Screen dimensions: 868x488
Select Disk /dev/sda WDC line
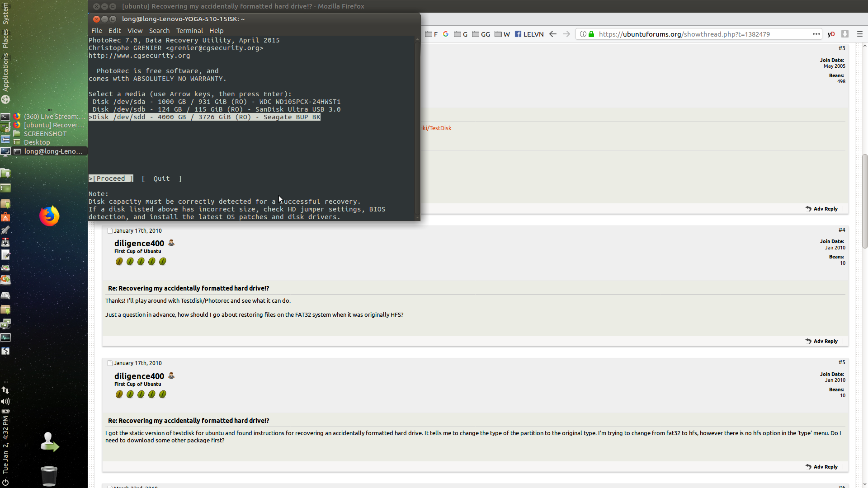point(217,102)
